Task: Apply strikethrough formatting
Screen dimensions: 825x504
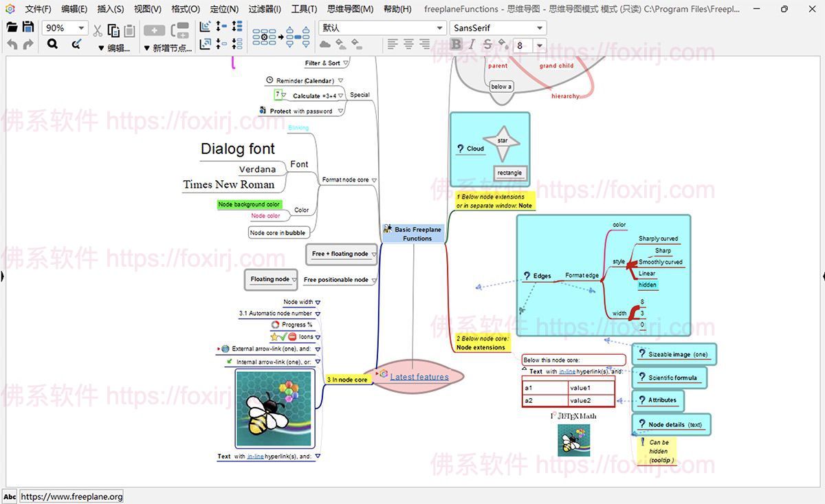Action: click(x=487, y=44)
